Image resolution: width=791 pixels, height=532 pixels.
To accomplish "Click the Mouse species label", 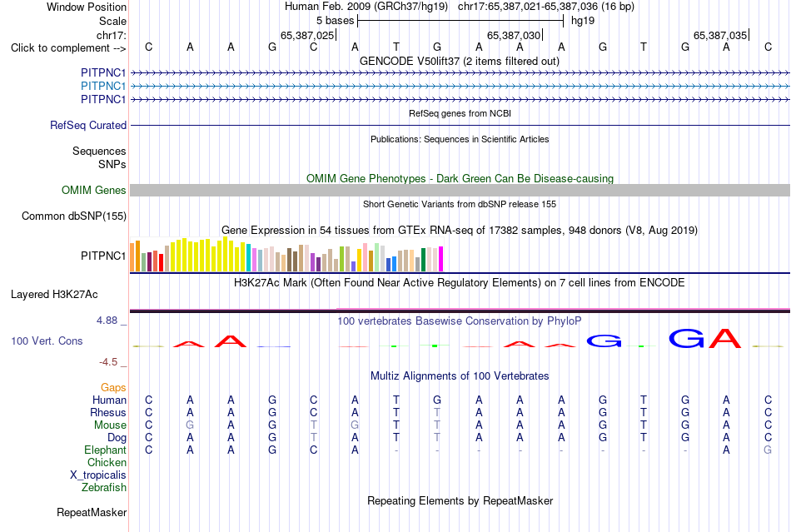I will (110, 425).
